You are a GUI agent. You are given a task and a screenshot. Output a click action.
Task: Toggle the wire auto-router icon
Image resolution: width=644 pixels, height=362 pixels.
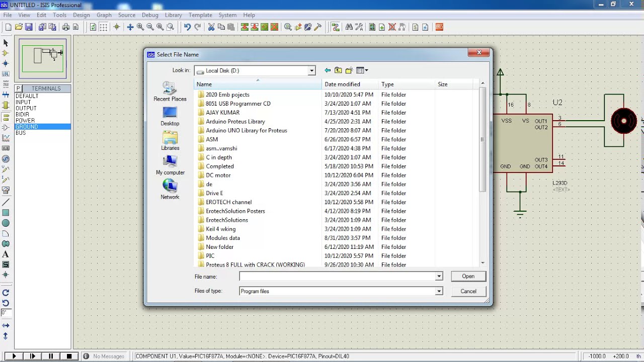coord(336,27)
